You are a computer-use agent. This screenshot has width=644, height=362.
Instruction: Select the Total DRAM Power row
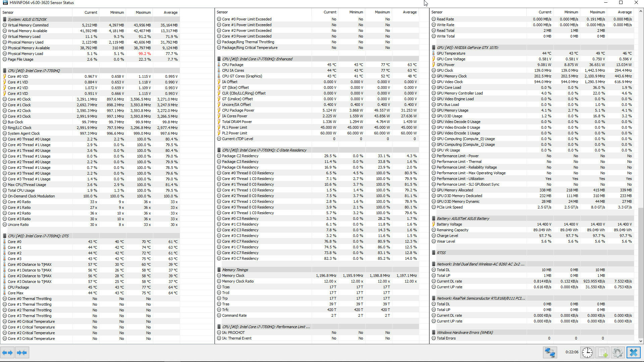pos(317,122)
